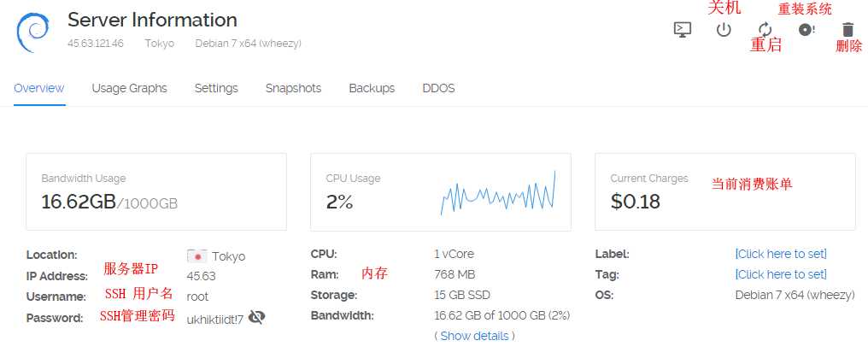Select the Backups tab
The height and width of the screenshot is (364, 868).
pyautogui.click(x=372, y=88)
